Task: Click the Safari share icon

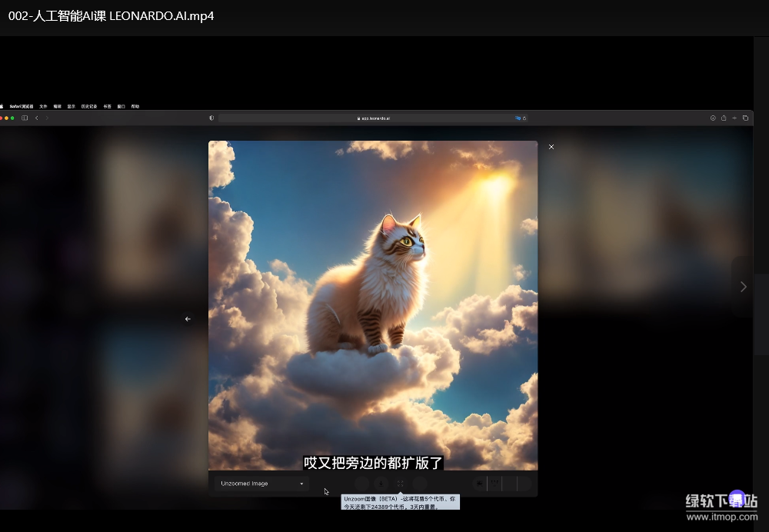Action: coord(724,118)
